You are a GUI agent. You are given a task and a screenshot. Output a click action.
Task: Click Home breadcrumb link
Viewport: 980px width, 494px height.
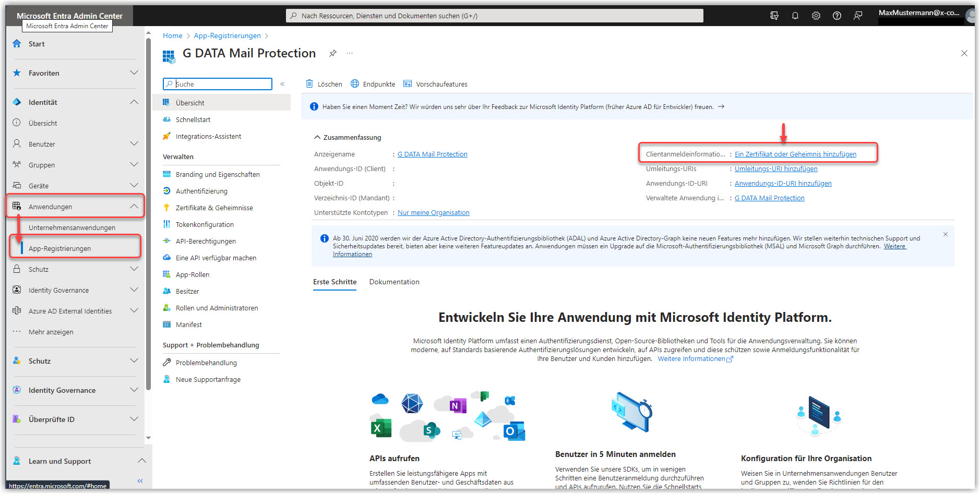[x=172, y=35]
